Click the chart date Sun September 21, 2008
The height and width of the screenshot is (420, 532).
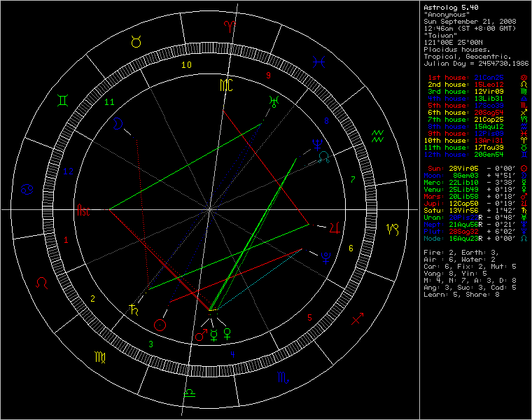[470, 22]
